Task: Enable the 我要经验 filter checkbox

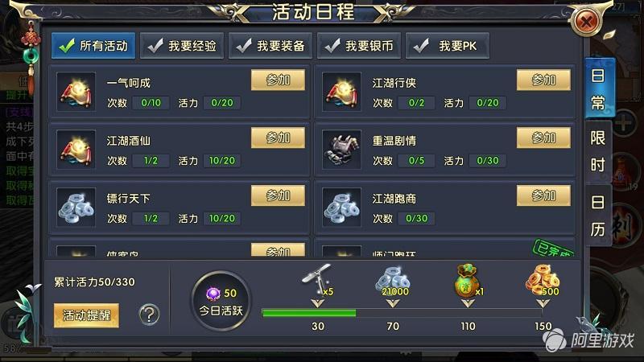Action: click(182, 46)
